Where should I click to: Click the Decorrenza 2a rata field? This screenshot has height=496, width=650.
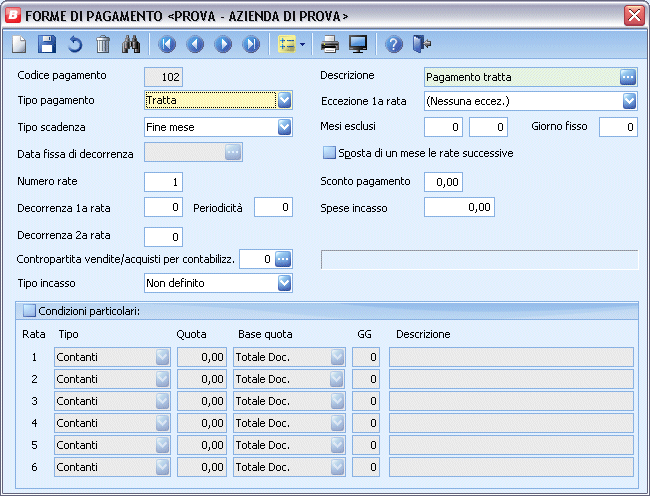(x=163, y=237)
